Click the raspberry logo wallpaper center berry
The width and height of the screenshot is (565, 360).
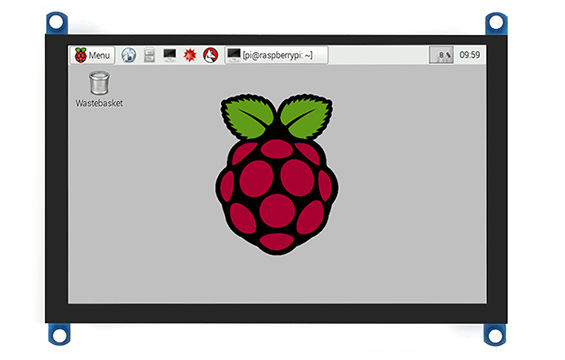pos(277,211)
